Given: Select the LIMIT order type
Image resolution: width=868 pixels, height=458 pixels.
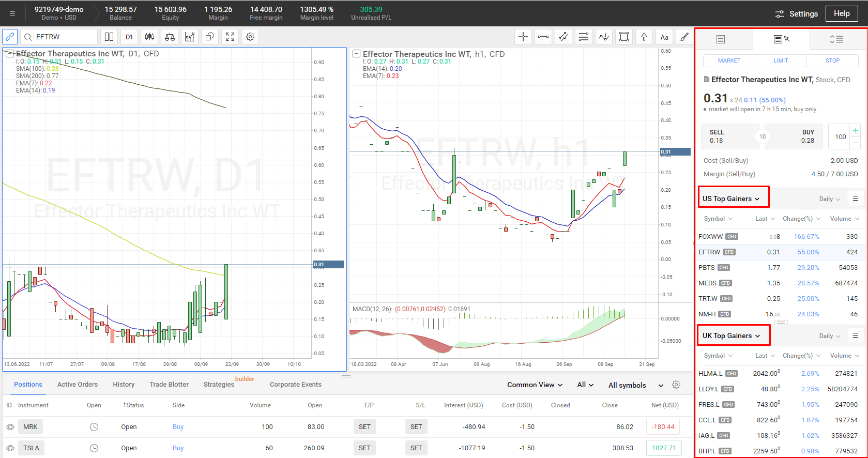Looking at the screenshot, I should (781, 60).
